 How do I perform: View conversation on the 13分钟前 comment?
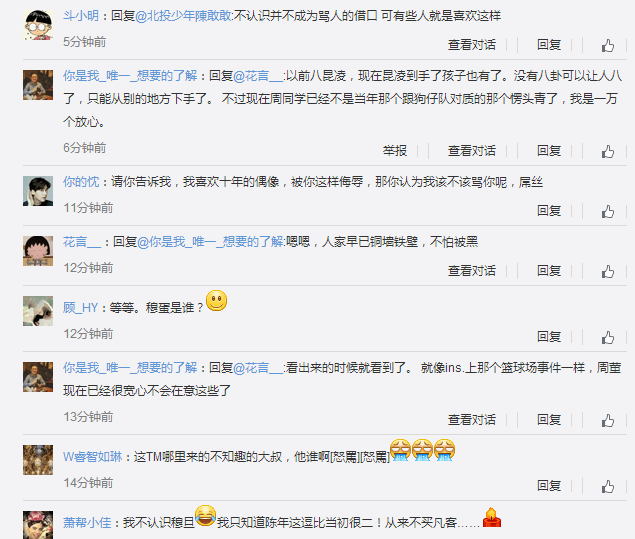(x=472, y=420)
